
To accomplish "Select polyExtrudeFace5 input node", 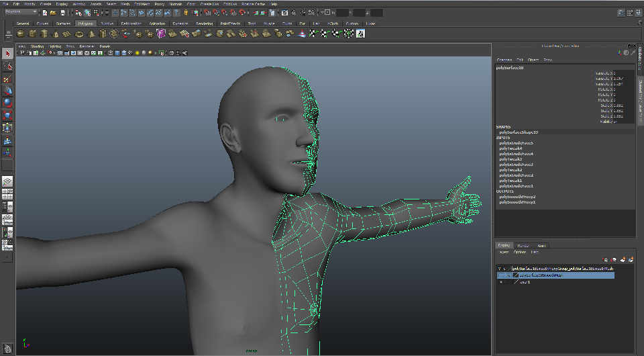I will pos(516,143).
